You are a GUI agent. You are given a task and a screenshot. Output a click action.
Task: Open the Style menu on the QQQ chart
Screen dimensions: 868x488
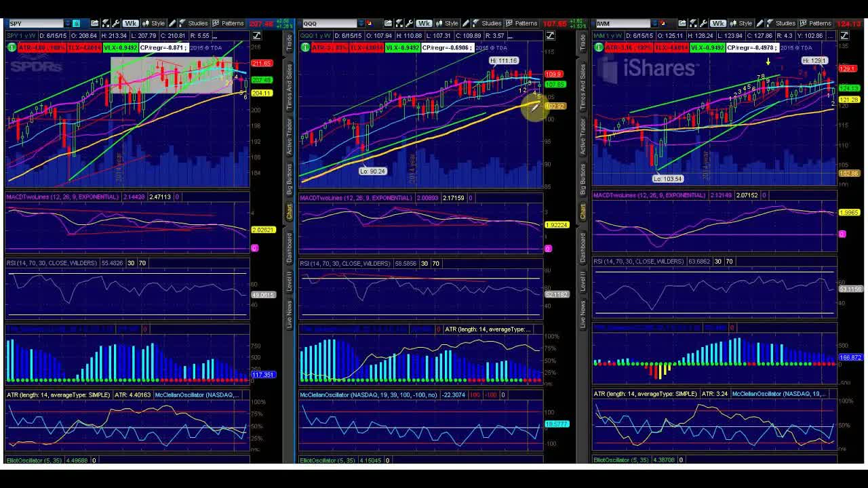tap(447, 23)
